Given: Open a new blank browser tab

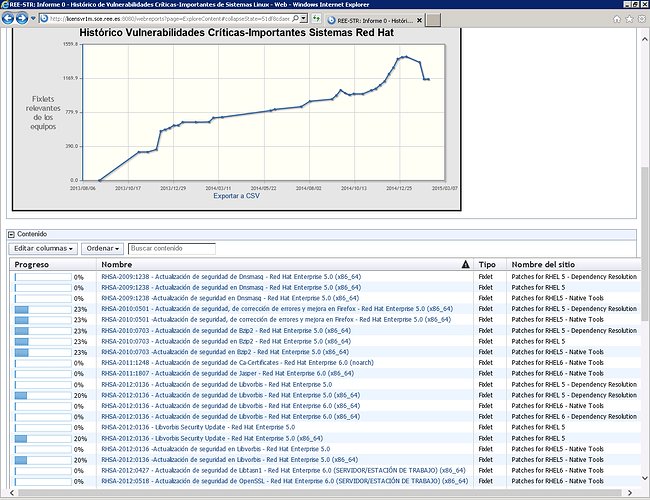Looking at the screenshot, I should (433, 20).
